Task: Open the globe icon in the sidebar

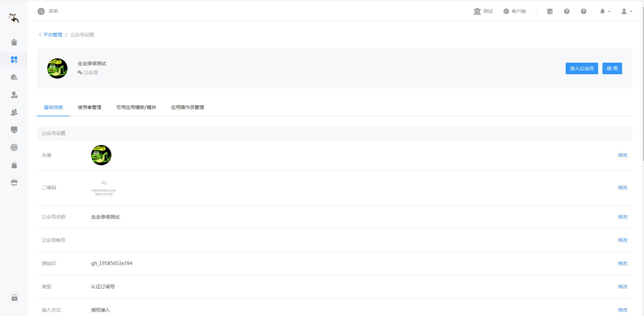Action: (14, 147)
